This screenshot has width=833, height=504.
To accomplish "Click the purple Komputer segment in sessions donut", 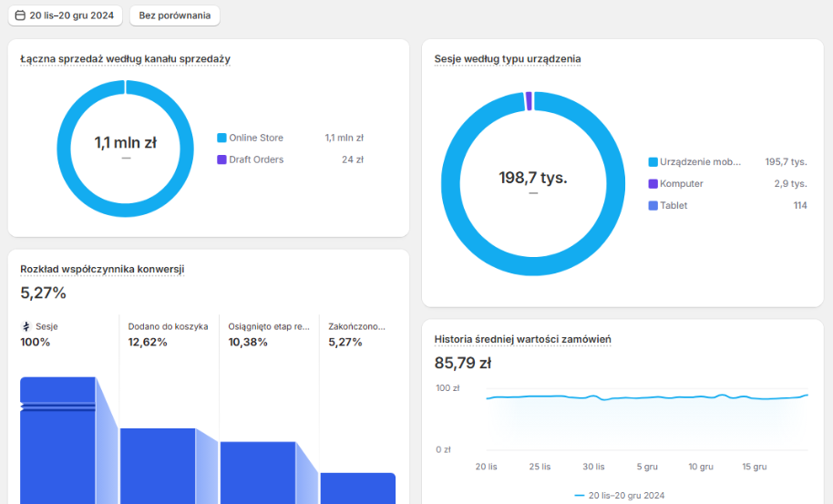I will tap(529, 101).
